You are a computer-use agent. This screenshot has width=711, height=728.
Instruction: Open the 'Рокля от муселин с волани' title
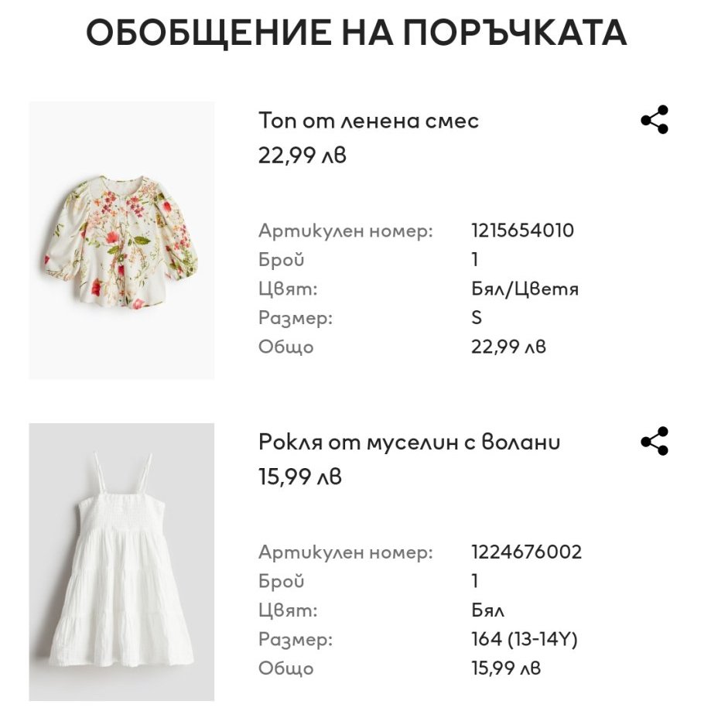tap(409, 442)
